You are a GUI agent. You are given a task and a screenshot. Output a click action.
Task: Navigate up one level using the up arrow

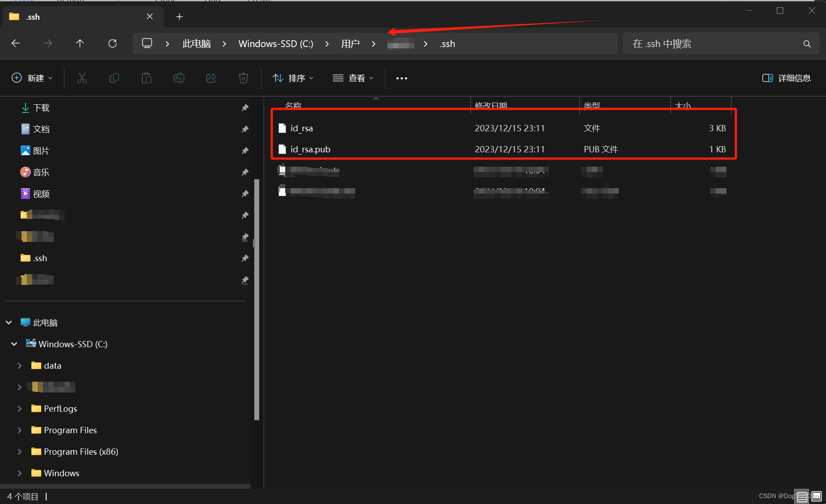coord(80,43)
